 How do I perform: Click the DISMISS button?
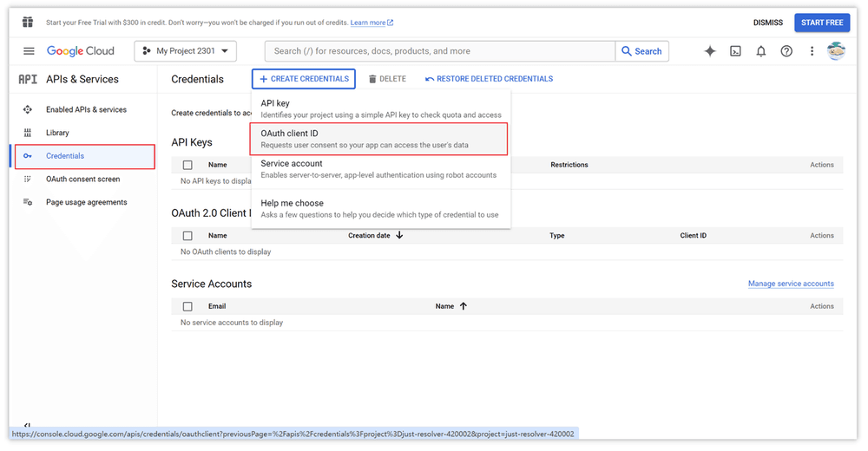(768, 23)
